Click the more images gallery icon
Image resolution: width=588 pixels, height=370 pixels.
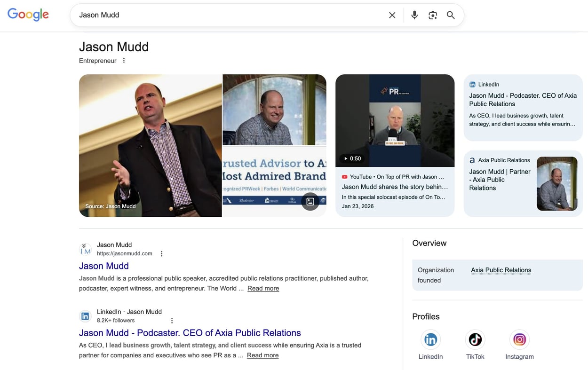pyautogui.click(x=310, y=202)
